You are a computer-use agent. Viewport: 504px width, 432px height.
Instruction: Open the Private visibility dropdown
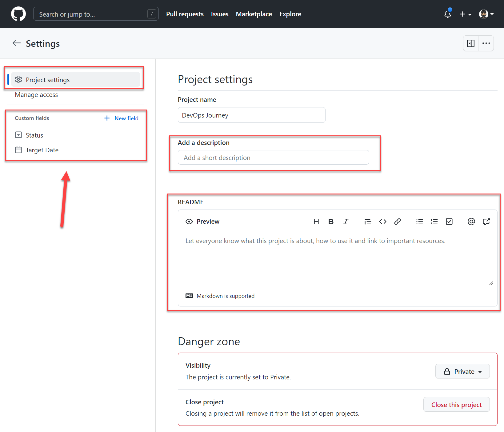click(x=462, y=371)
